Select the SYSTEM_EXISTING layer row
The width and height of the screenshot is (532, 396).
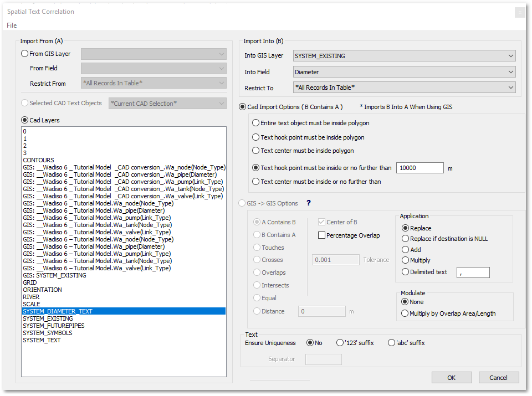pos(124,318)
